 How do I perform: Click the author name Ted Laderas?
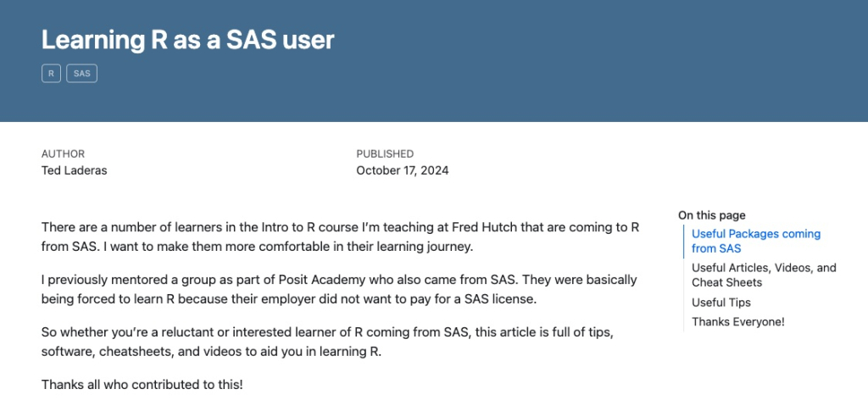tap(75, 170)
